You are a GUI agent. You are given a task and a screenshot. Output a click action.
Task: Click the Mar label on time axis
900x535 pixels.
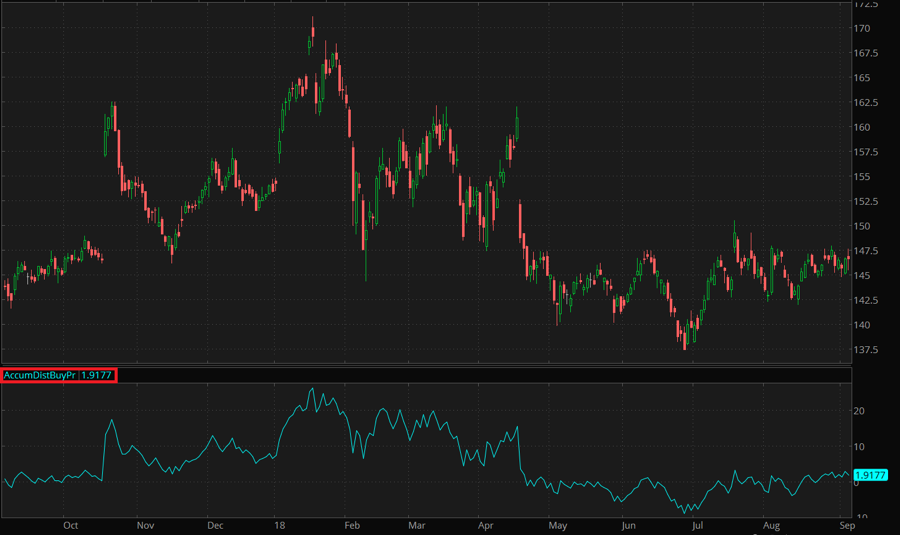point(417,524)
